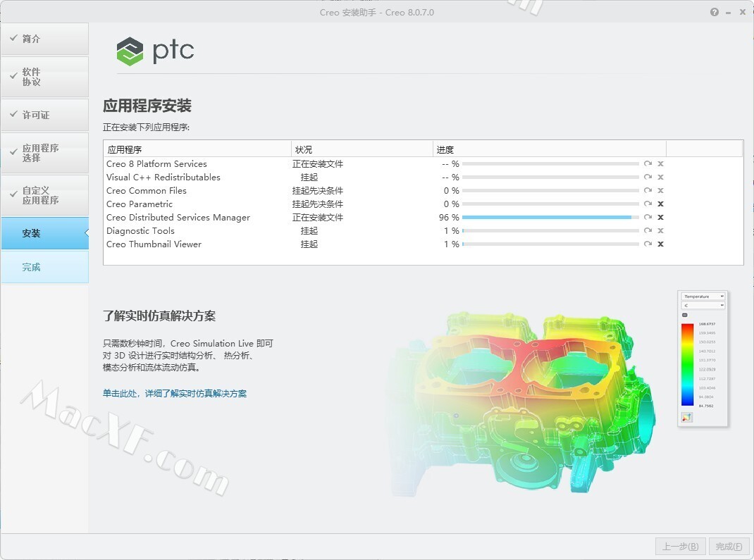Click the Creo Distributed Services Manager progress bar
This screenshot has height=560, width=754.
[x=550, y=217]
